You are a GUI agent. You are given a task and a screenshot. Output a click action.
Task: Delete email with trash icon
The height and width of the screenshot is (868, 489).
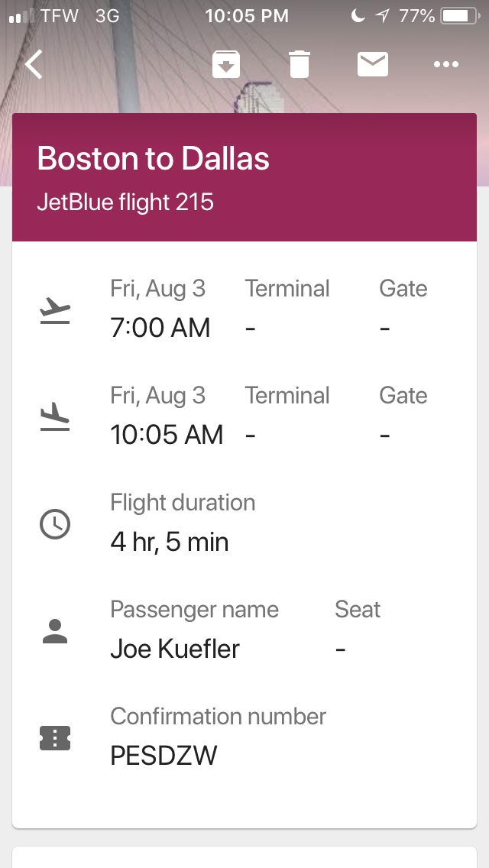pos(300,64)
